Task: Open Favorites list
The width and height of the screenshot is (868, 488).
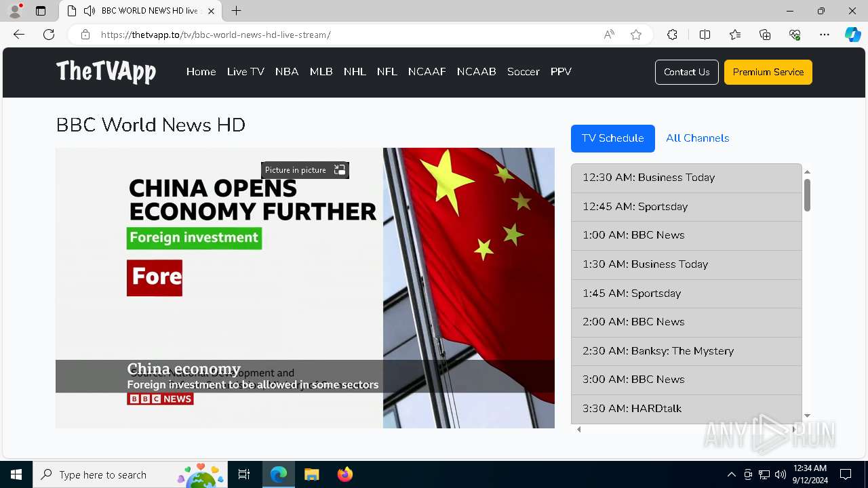Action: [735, 35]
